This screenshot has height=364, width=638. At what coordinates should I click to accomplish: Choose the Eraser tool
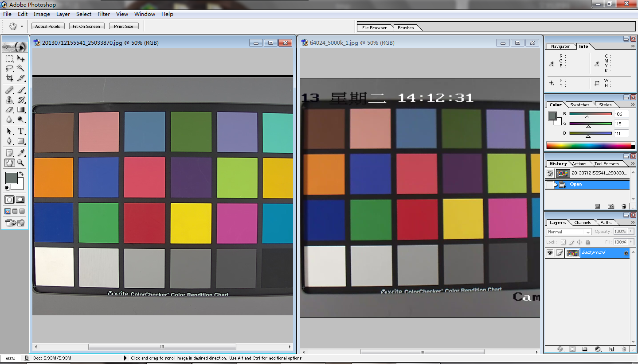click(x=9, y=110)
